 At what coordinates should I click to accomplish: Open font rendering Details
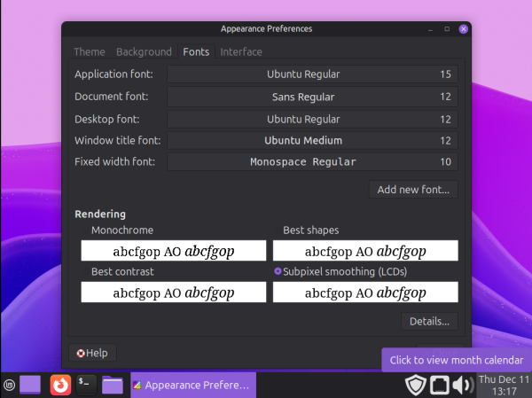[x=429, y=321]
